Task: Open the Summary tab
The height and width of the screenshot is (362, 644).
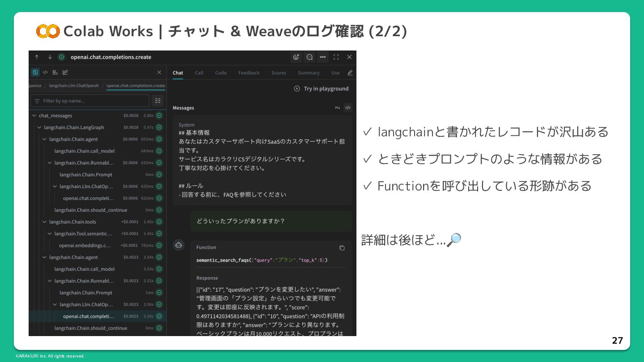Action: (309, 73)
